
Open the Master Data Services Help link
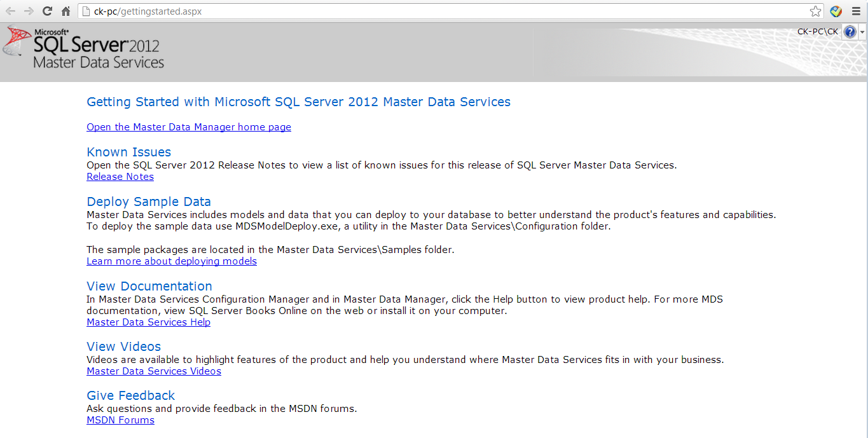148,322
